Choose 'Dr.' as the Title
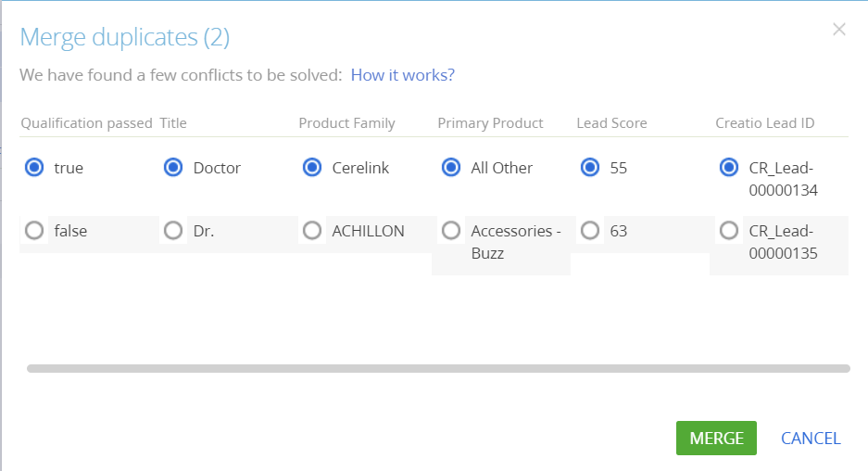 click(173, 231)
